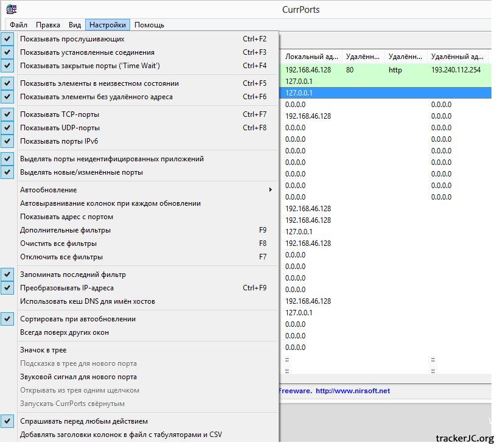Select row with remote address 193.240.112.254

click(456, 70)
